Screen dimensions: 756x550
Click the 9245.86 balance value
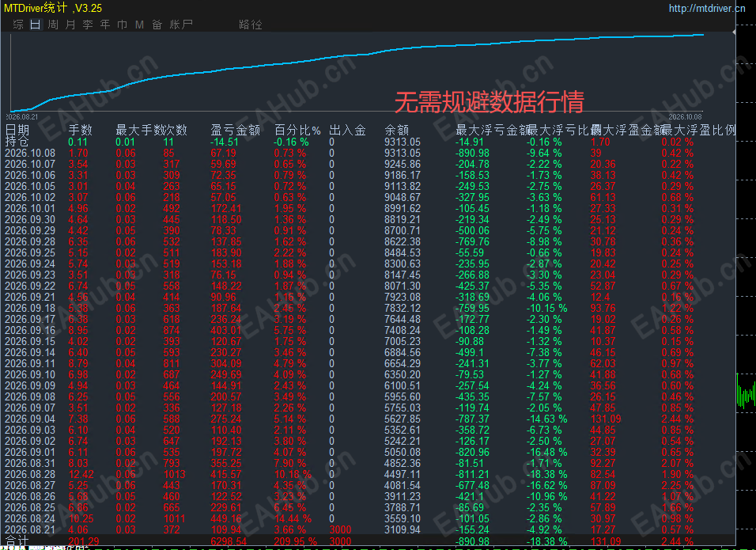[403, 164]
